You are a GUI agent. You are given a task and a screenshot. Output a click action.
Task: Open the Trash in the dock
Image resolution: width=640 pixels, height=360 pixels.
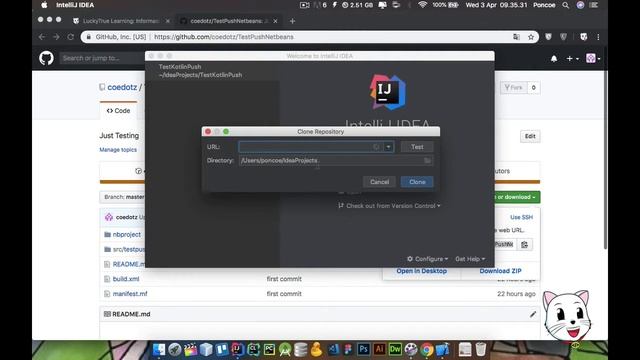[x=481, y=349]
